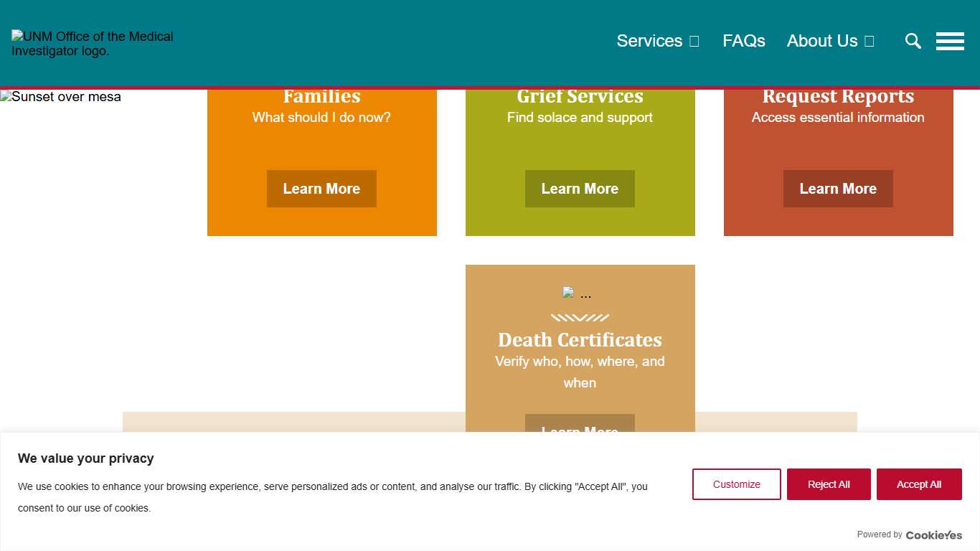Expand the About Us dropdown arrow

pyautogui.click(x=869, y=41)
